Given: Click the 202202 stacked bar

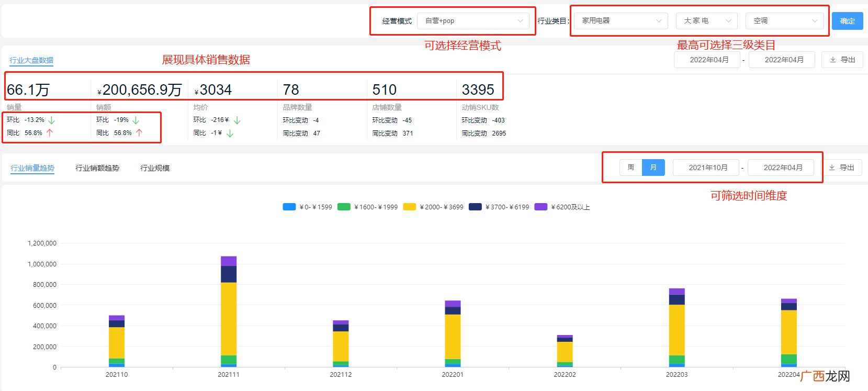Looking at the screenshot, I should tap(565, 351).
